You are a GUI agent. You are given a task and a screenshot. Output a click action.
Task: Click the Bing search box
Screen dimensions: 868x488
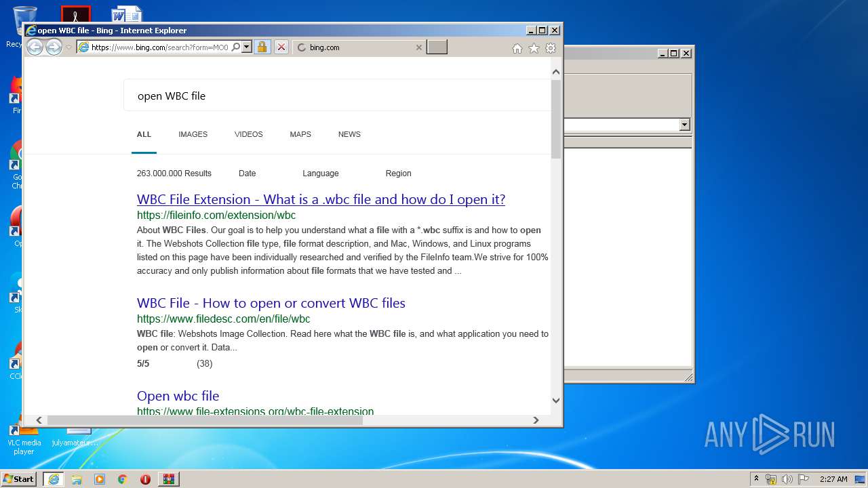[x=337, y=96]
